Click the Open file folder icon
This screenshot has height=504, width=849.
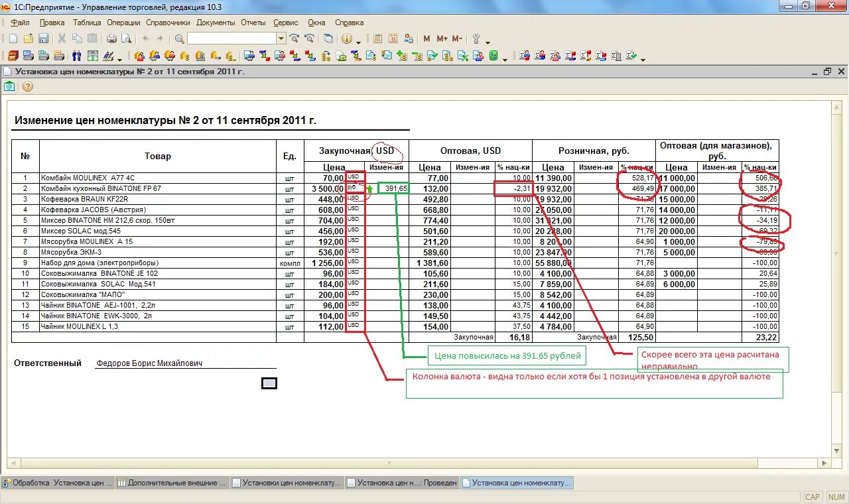[29, 38]
